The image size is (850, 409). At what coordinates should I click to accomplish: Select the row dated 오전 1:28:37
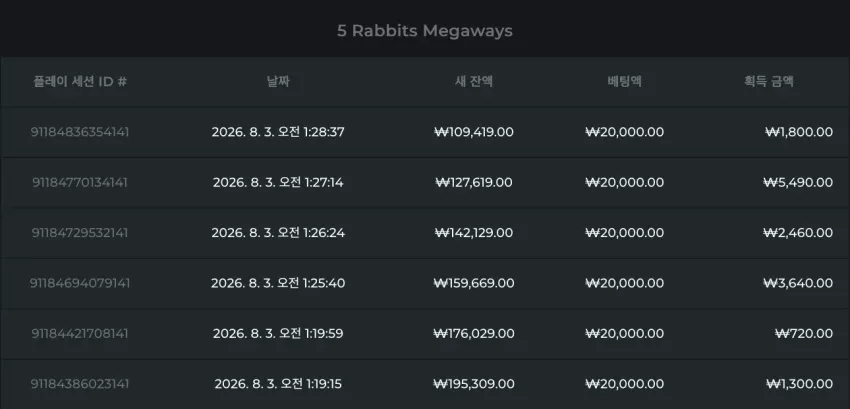pos(425,132)
